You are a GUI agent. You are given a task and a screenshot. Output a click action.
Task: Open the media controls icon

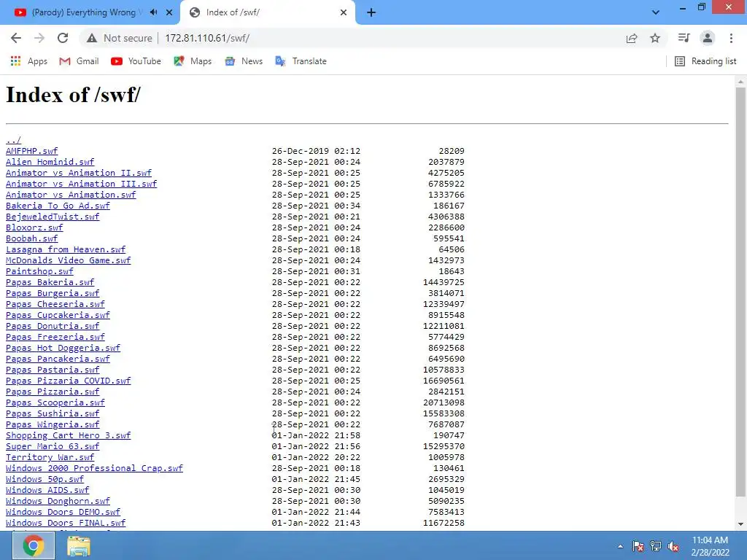click(684, 38)
